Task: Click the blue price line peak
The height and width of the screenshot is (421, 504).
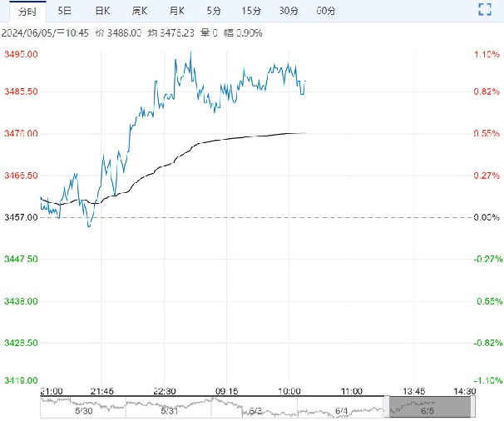Action: point(190,52)
